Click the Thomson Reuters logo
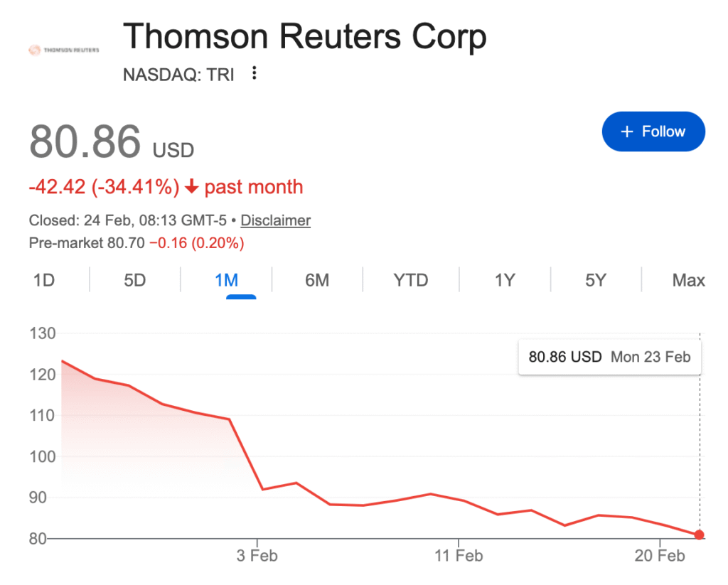The image size is (728, 585). tap(63, 50)
